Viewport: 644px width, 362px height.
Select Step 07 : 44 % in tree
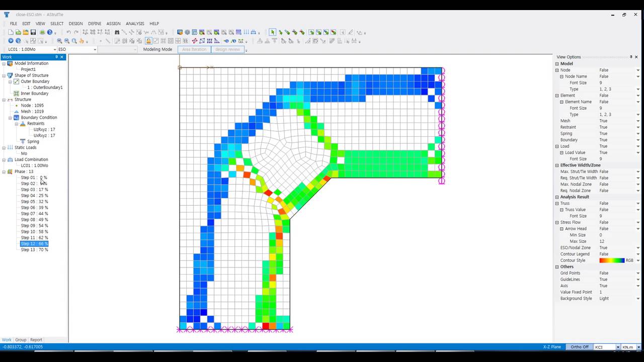coord(34,214)
